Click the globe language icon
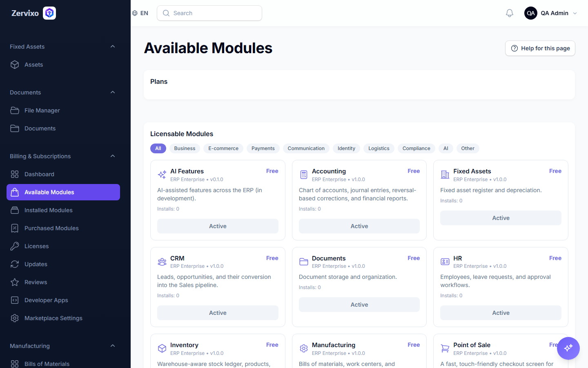 click(x=135, y=13)
